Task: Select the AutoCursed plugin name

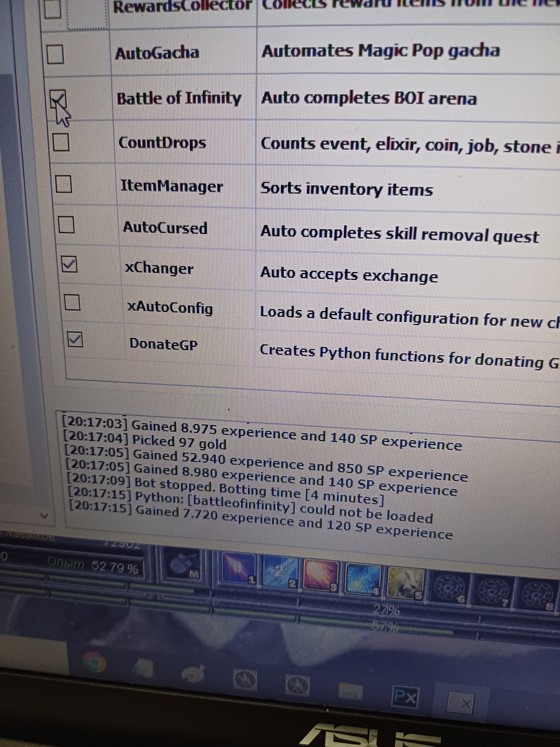Action: pos(165,228)
